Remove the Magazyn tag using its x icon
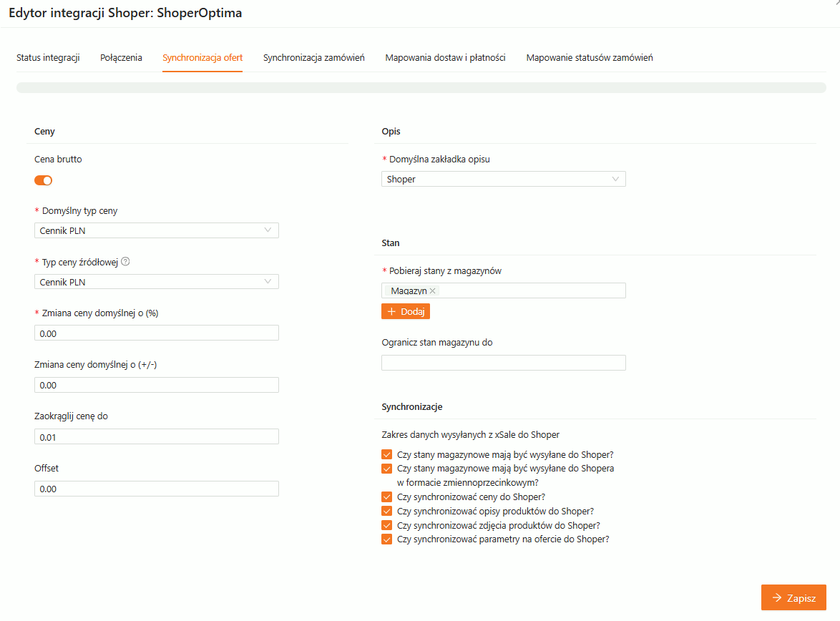This screenshot has height=621, width=840. click(432, 291)
